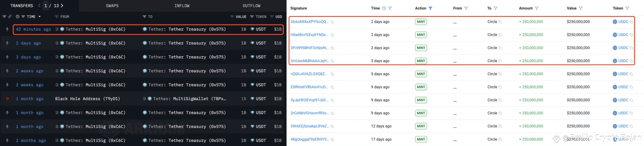644x146 pixels.
Task: Click the page number 1 input field
Action: [46, 6]
